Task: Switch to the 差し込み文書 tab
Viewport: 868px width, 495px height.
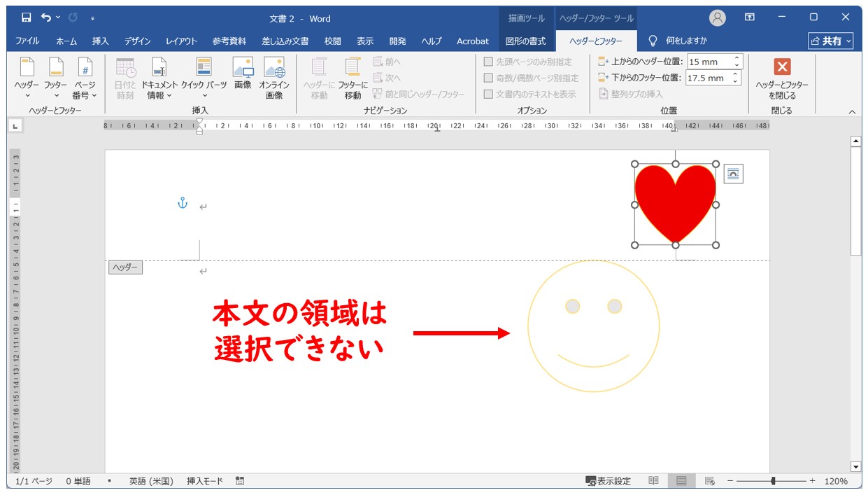Action: (x=285, y=41)
